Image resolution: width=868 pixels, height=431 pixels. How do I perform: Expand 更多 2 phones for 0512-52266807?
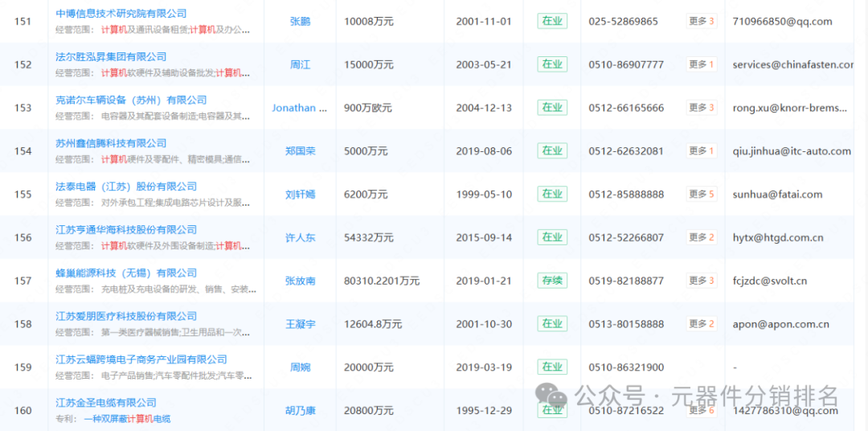click(x=702, y=237)
